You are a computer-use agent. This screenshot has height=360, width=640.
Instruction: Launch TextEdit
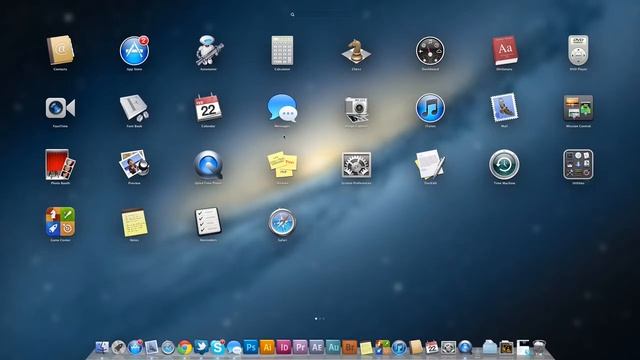430,164
